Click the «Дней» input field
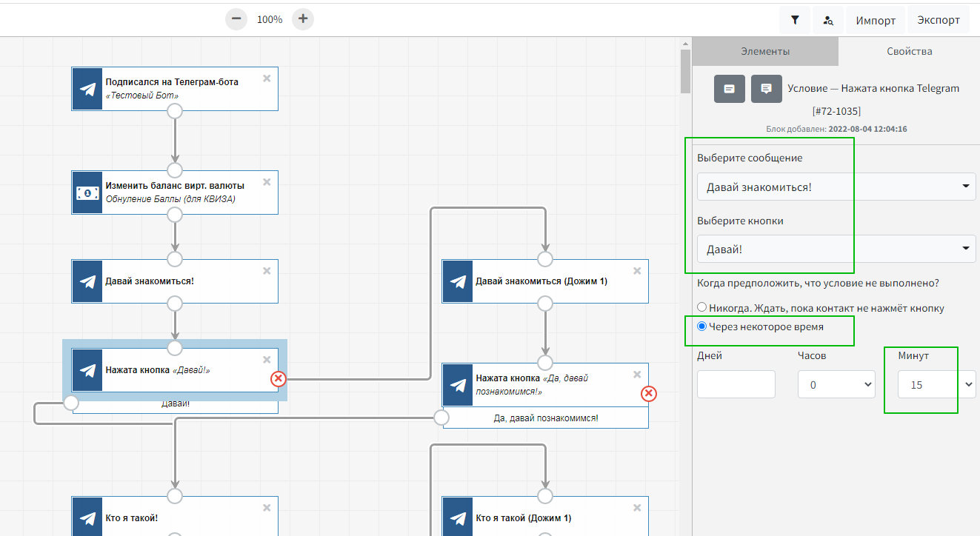Screen dimensions: 980x536 [x=736, y=385]
